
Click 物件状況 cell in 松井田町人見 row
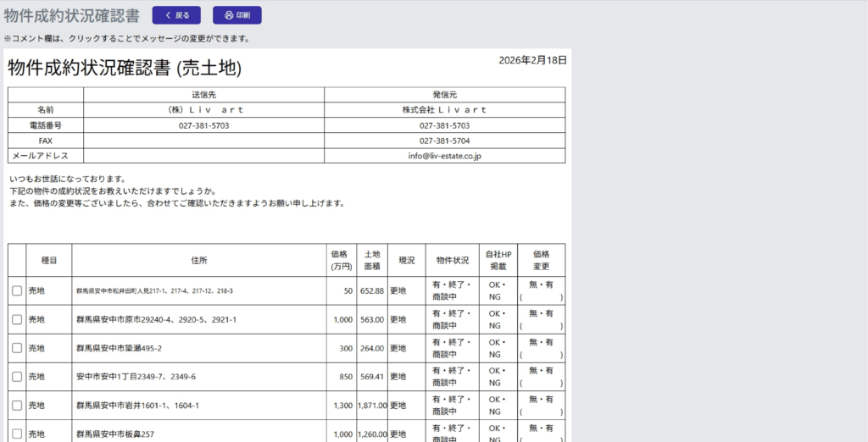coord(452,291)
